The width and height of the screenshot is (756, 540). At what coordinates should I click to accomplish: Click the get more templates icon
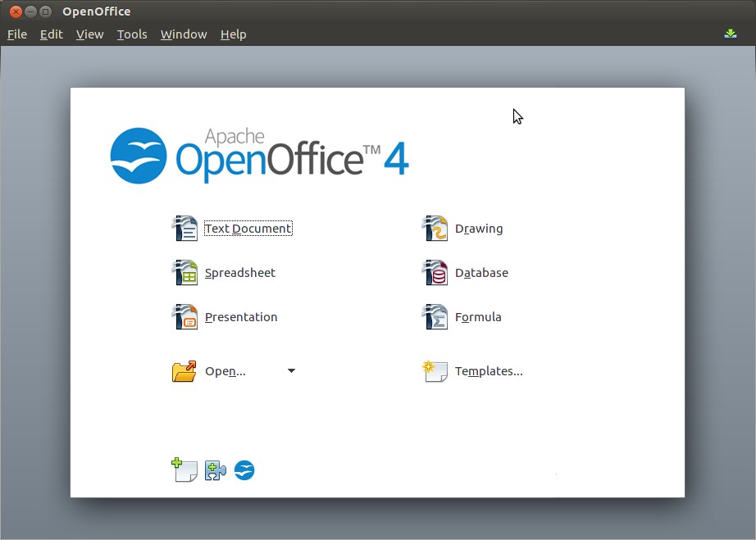point(184,470)
